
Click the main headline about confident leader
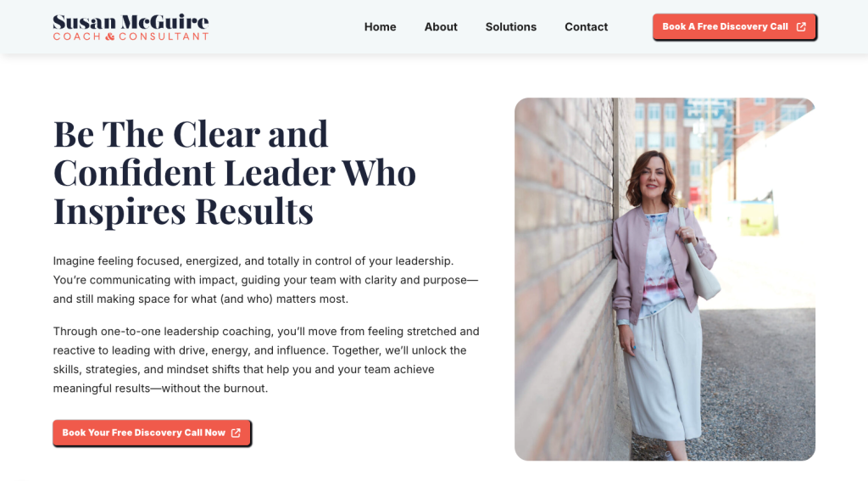pyautogui.click(x=235, y=172)
